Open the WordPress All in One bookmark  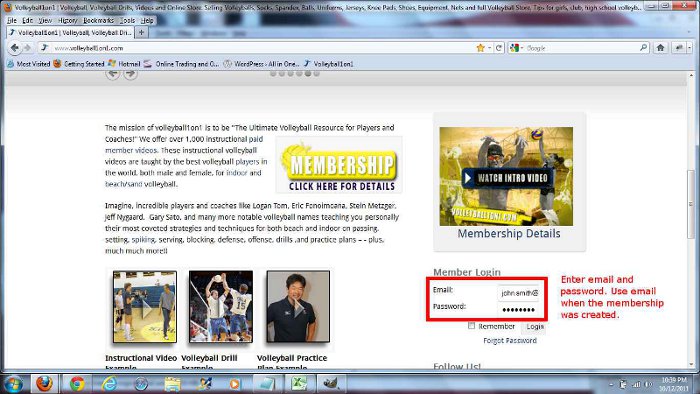pyautogui.click(x=261, y=64)
